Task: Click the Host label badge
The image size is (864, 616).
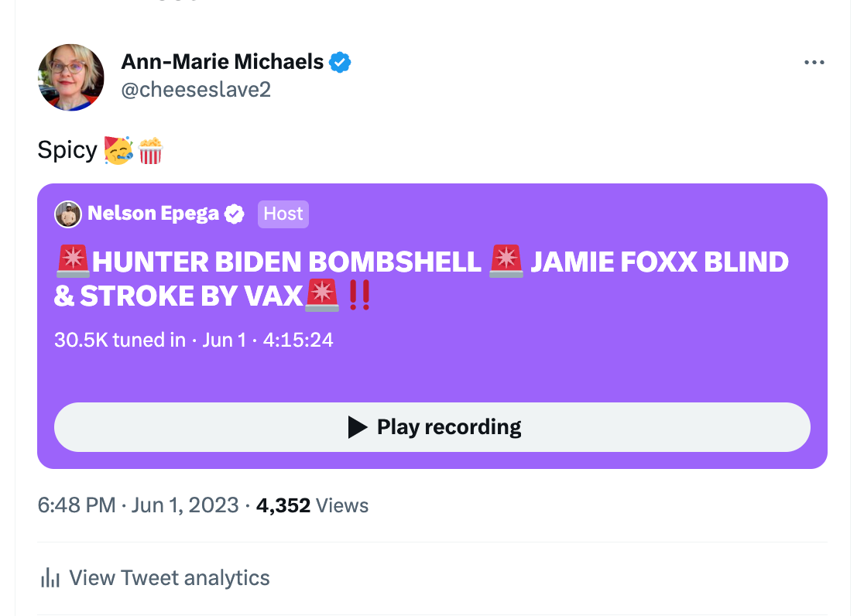Action: tap(283, 214)
